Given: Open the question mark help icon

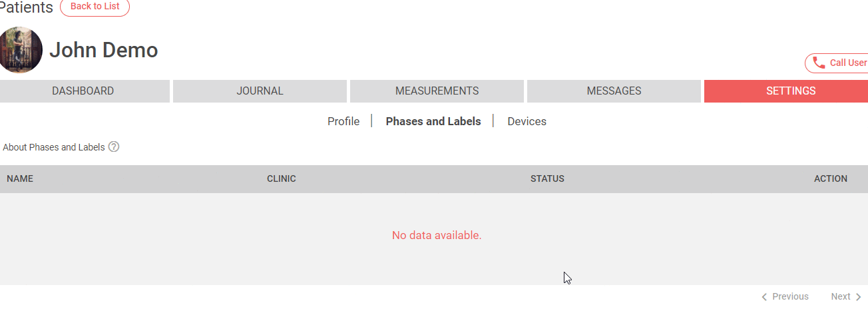Looking at the screenshot, I should (x=114, y=147).
